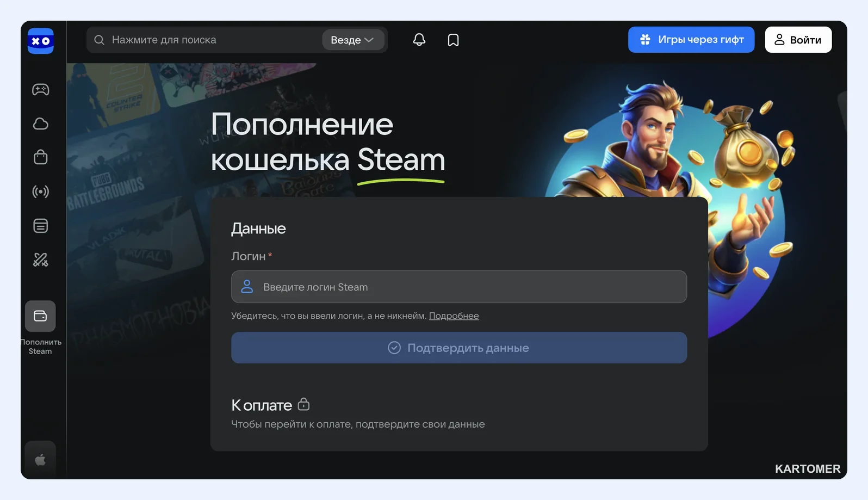Click the Apple icon in the sidebar
Screen dimensions: 868x500
click(x=40, y=460)
